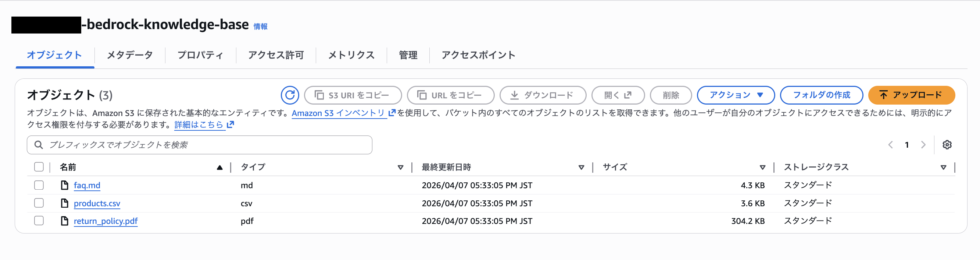
Task: Focus the prefix object search field
Action: [x=199, y=145]
